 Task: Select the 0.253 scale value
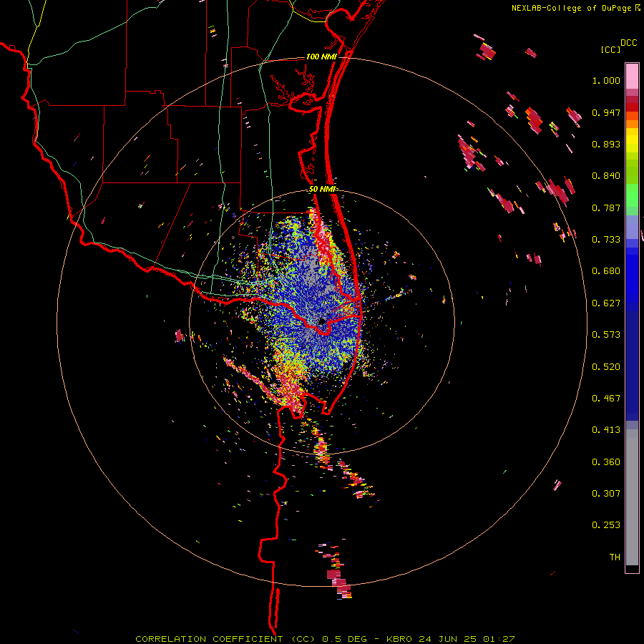click(606, 525)
